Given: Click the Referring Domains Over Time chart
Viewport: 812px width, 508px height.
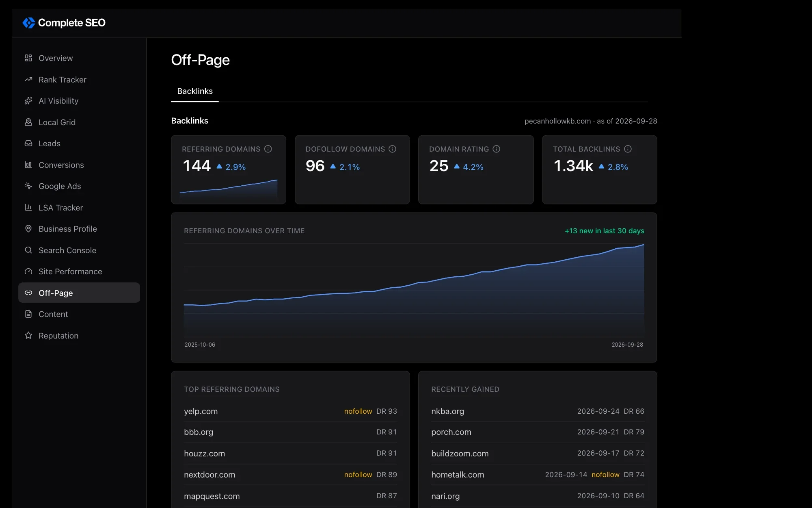Looking at the screenshot, I should tap(414, 290).
